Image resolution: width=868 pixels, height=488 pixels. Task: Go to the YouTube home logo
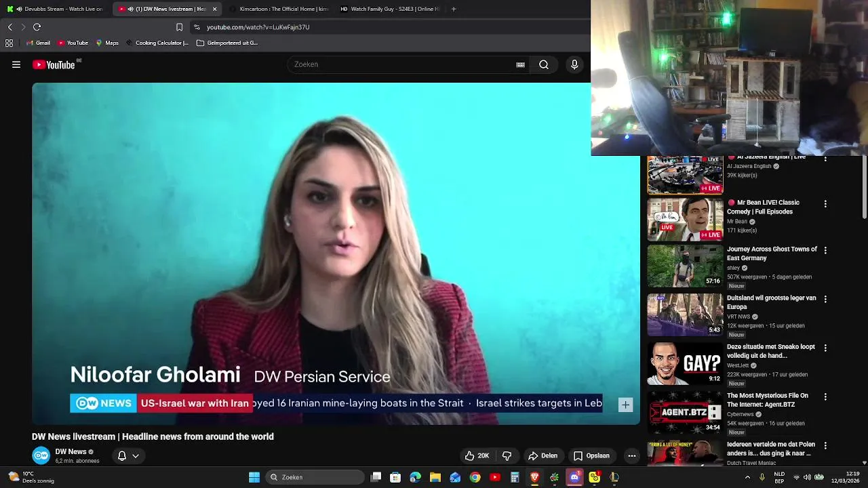click(54, 65)
